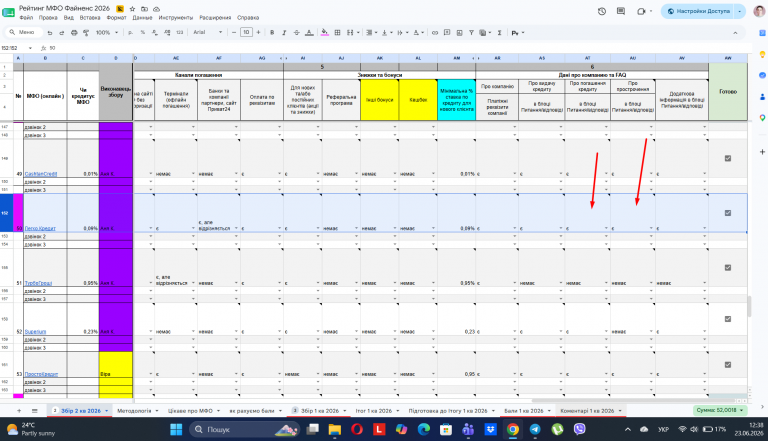Open the link in row 53
Image resolution: width=768 pixels, height=441 pixels.
tap(41, 374)
